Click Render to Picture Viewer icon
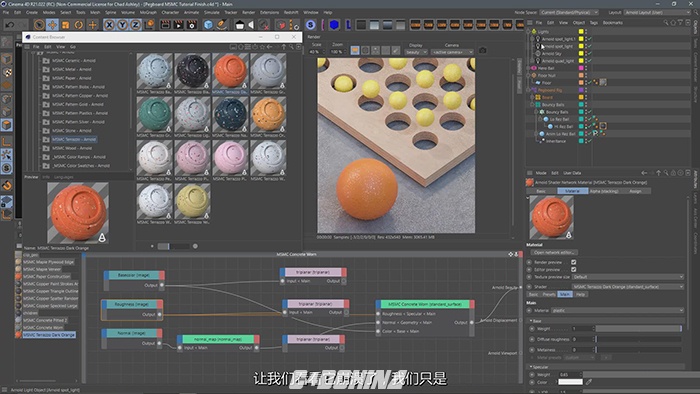The height and width of the screenshot is (394, 700). (179, 25)
